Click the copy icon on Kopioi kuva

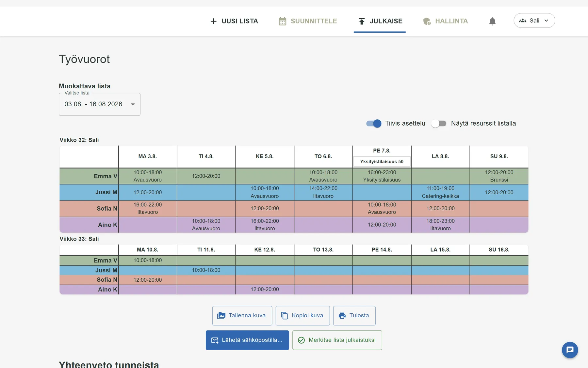pyautogui.click(x=285, y=316)
